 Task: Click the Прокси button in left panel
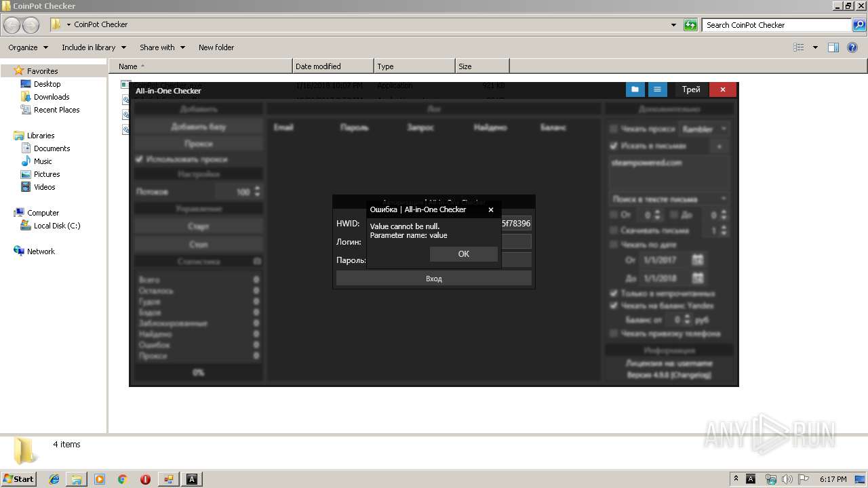[198, 144]
